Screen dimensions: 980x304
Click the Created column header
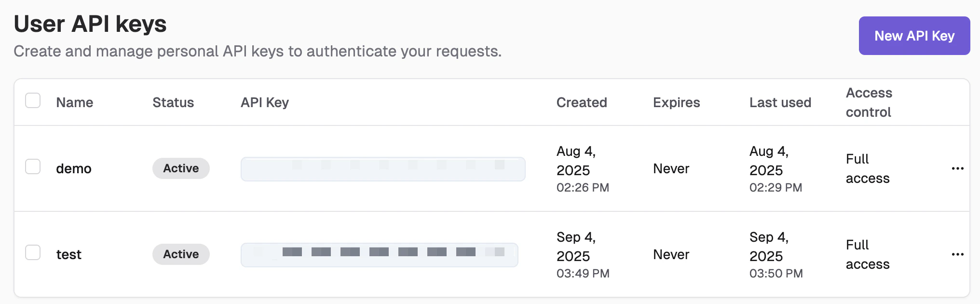(582, 102)
